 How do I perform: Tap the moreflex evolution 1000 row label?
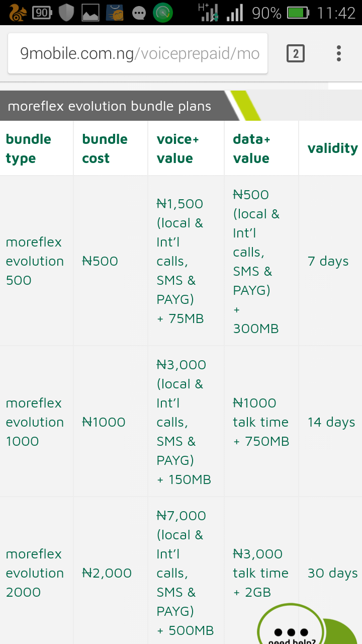tap(35, 422)
